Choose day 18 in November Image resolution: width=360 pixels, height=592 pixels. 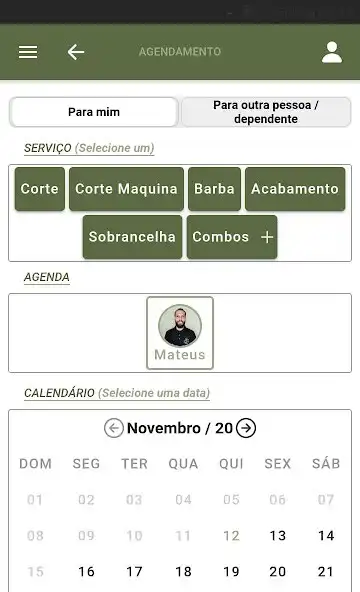[x=183, y=572]
